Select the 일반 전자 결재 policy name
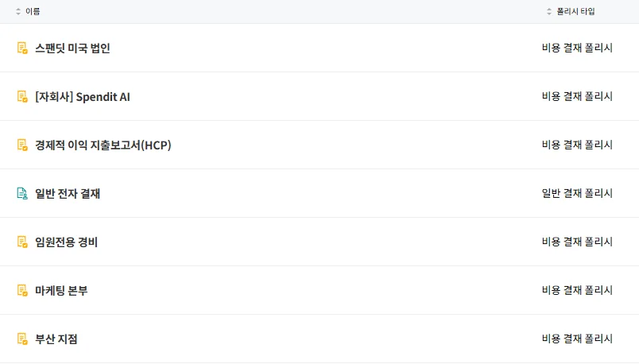Screen dimensions: 639x364 click(68, 193)
